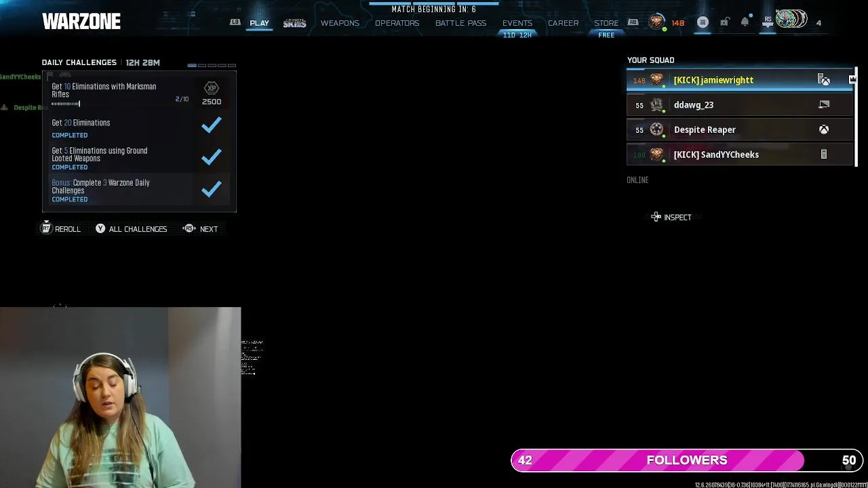This screenshot has height=488, width=868.
Task: Open the Skies event tab
Action: point(294,23)
